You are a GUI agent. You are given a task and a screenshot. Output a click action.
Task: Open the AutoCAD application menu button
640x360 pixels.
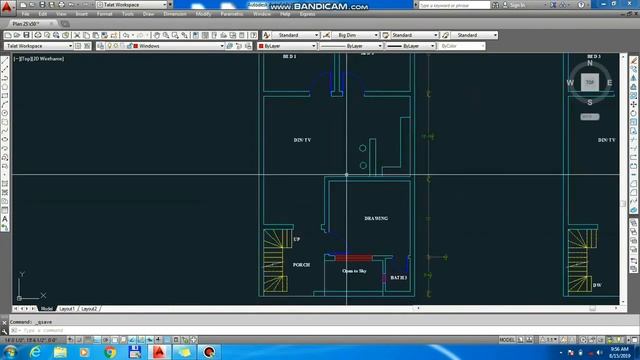(7, 8)
